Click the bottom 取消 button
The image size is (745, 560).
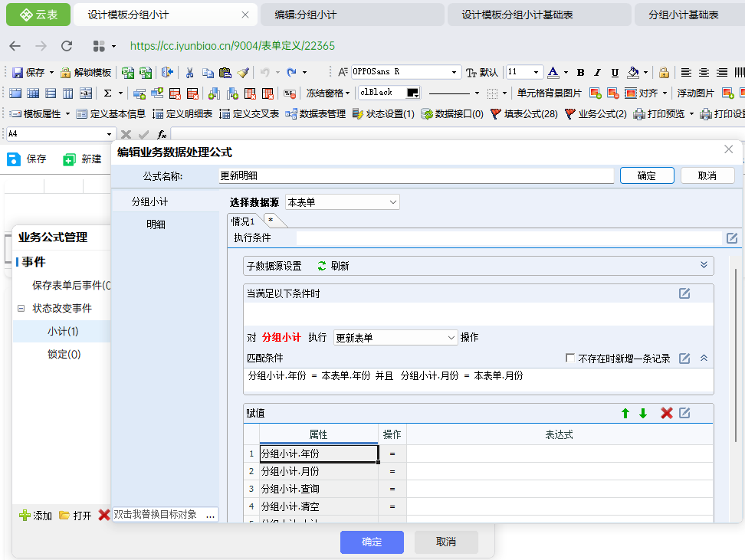pyautogui.click(x=445, y=542)
